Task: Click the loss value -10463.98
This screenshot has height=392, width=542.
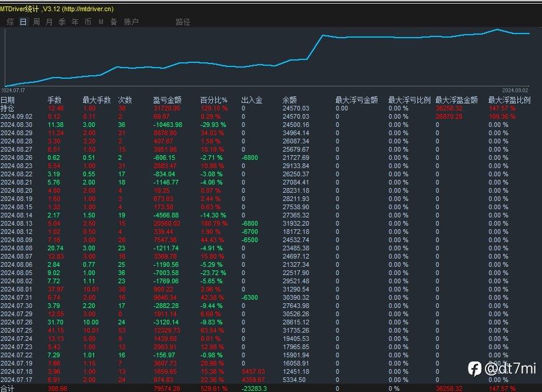Action: (168, 125)
